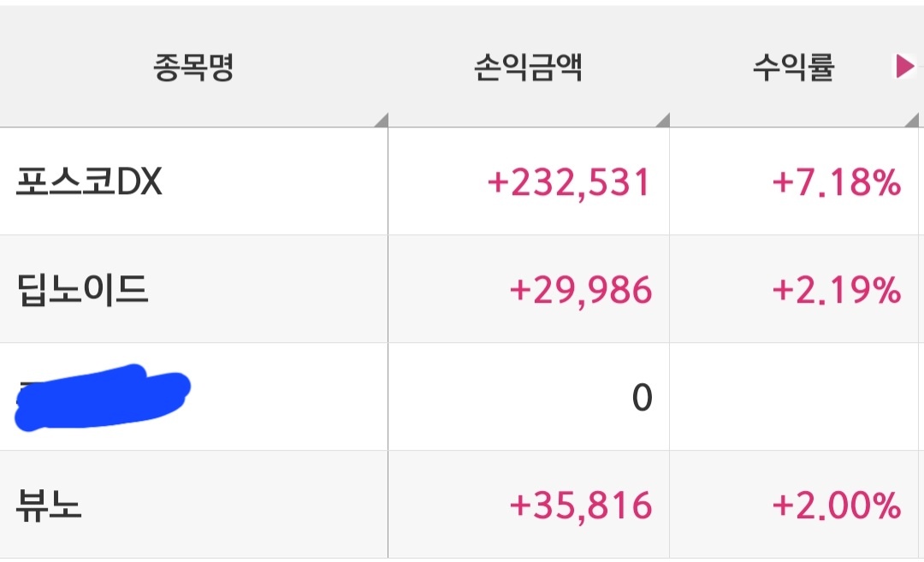
Task: Click the 수익률 sort triangle corner
Action: point(913,121)
